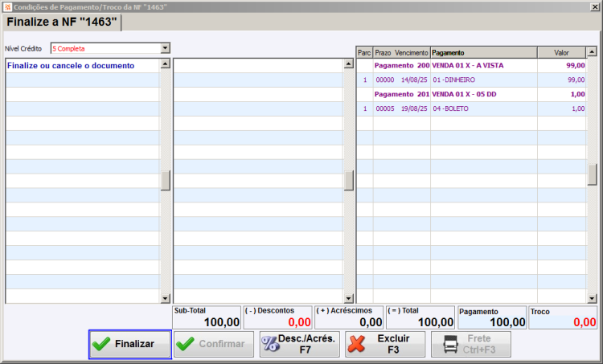Click the down arrow of payments table scrollbar
Image resolution: width=603 pixels, height=364 pixels.
592,298
